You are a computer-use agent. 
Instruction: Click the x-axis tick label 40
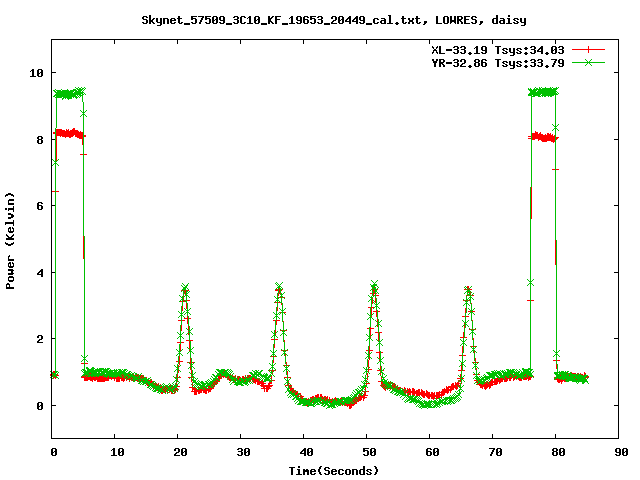coord(306,452)
